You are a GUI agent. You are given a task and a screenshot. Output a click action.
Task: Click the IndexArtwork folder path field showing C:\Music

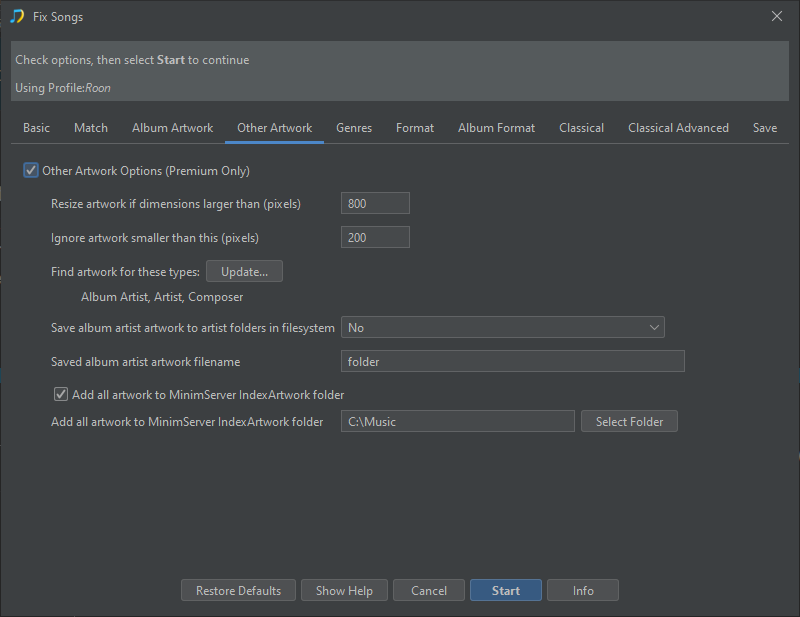(x=458, y=422)
